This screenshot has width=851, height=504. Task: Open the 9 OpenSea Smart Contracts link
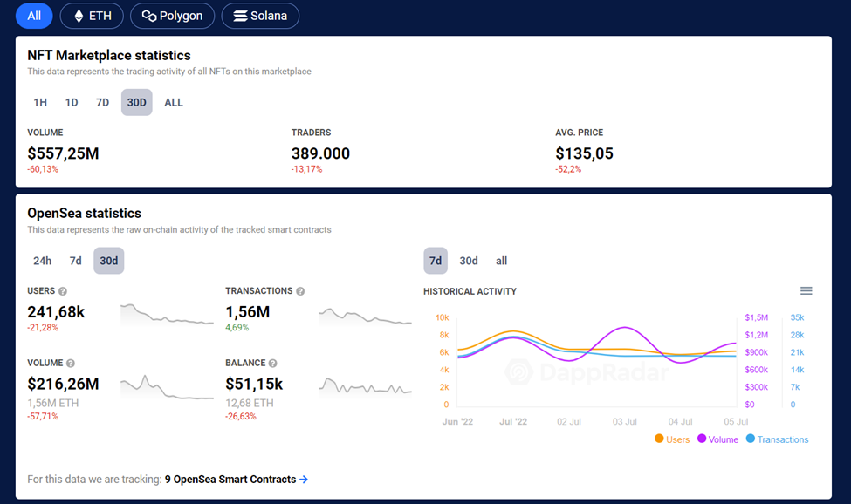click(x=230, y=479)
